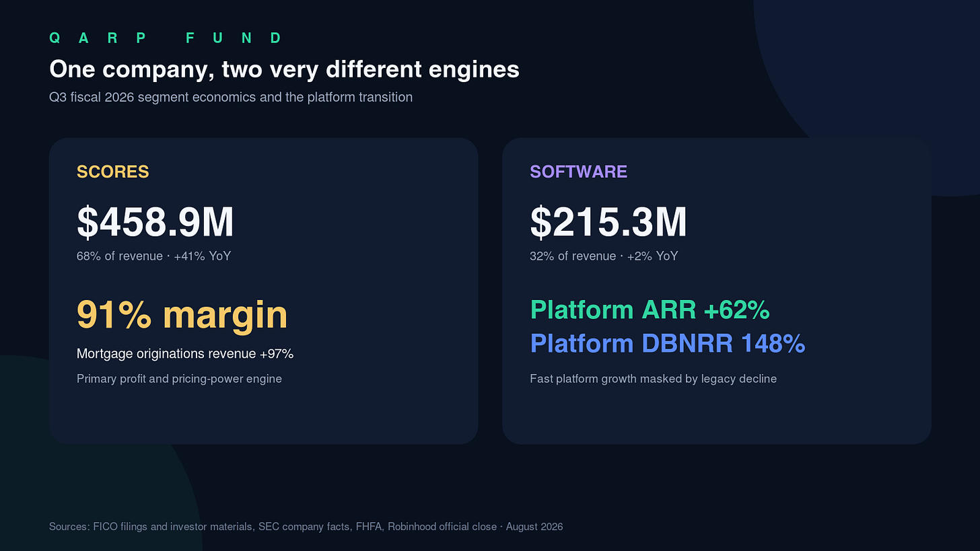Click the Q3 fiscal 2026 subtitle line
The height and width of the screenshot is (551, 980).
tap(231, 97)
